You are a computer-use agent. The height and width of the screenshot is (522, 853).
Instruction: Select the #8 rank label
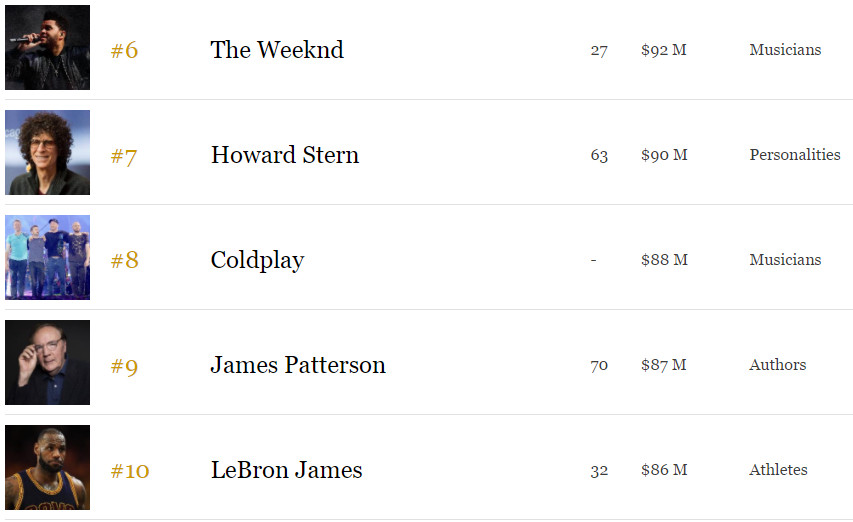[x=125, y=260]
